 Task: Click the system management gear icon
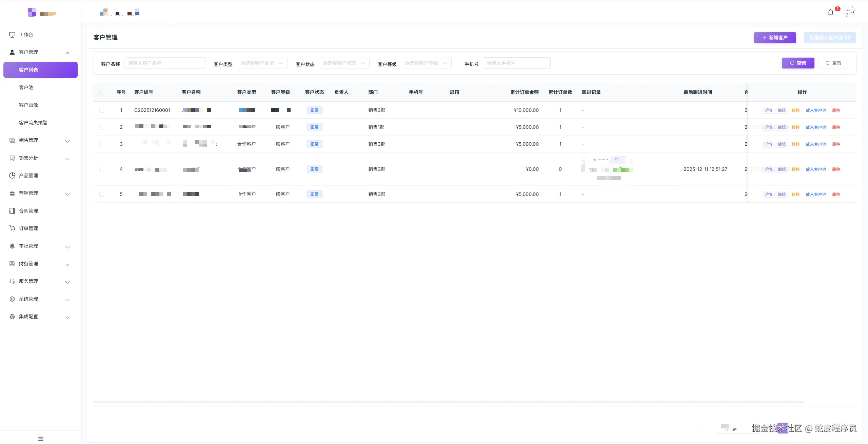click(x=12, y=299)
